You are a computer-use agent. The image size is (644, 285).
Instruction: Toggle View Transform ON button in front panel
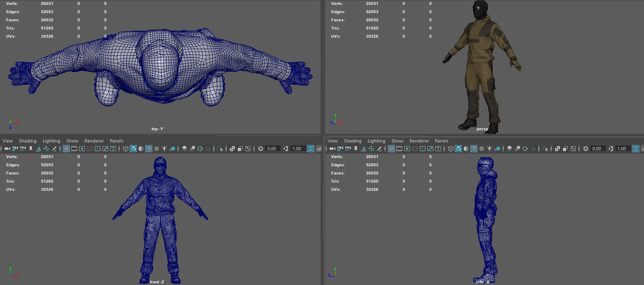[x=310, y=149]
